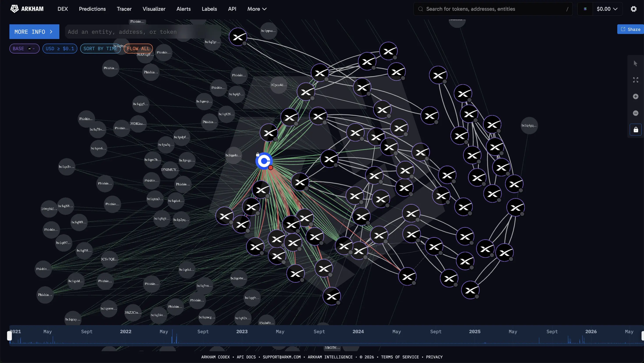Focus the Add an entity input
The height and width of the screenshot is (363, 644).
(143, 32)
